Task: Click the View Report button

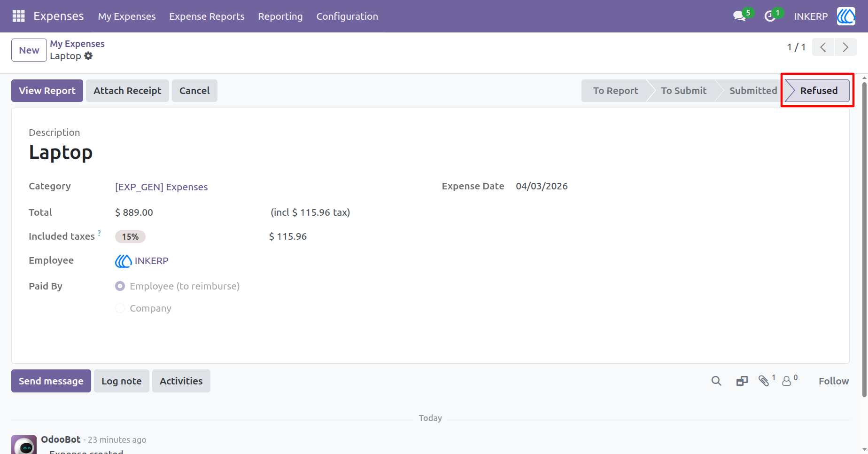Action: (x=47, y=91)
